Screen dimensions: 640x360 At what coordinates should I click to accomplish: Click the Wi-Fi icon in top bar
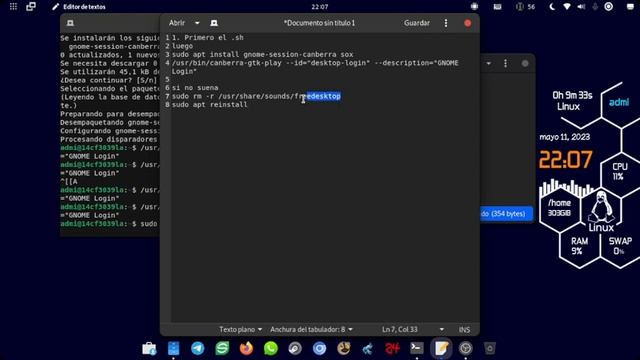click(x=567, y=7)
